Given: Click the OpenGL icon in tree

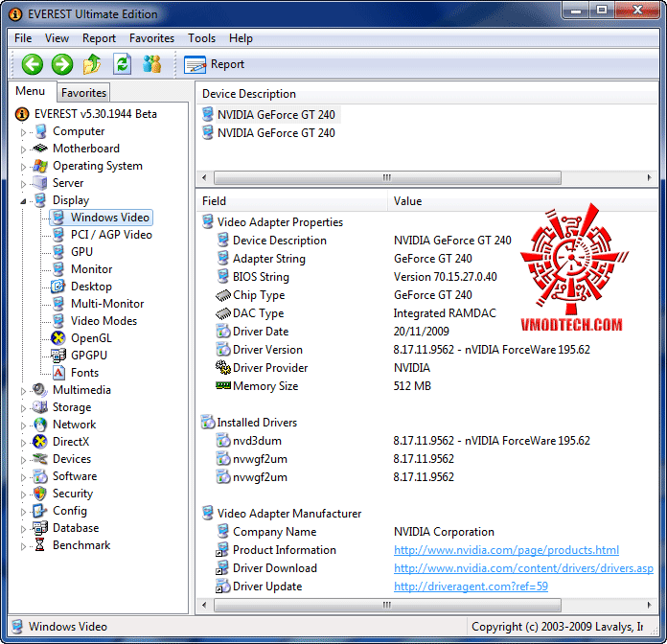Looking at the screenshot, I should click(x=57, y=338).
